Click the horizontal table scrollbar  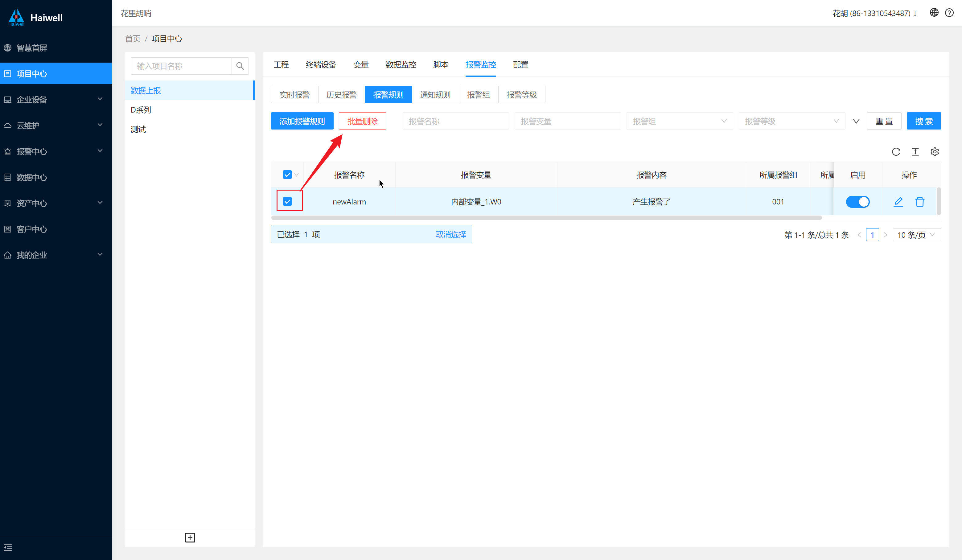coord(546,218)
